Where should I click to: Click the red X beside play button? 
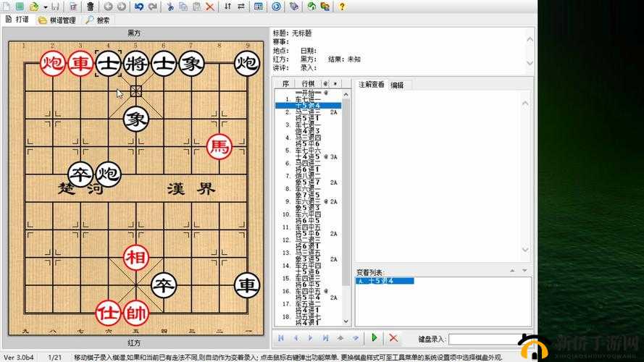(393, 338)
